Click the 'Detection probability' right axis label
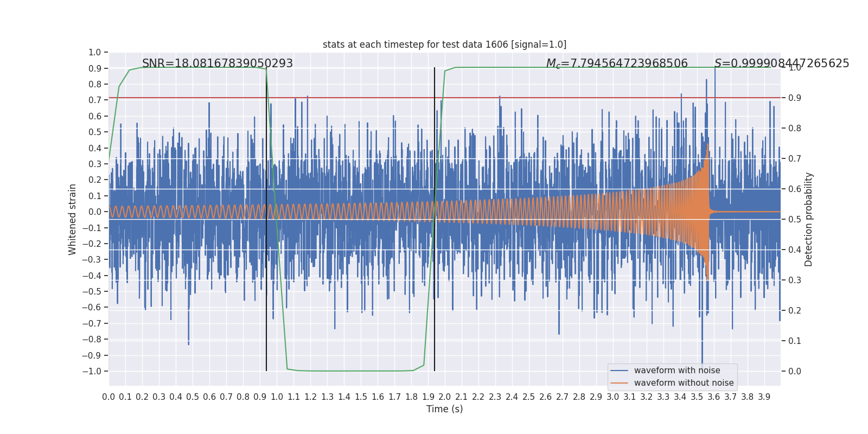868x434 pixels. (x=809, y=219)
